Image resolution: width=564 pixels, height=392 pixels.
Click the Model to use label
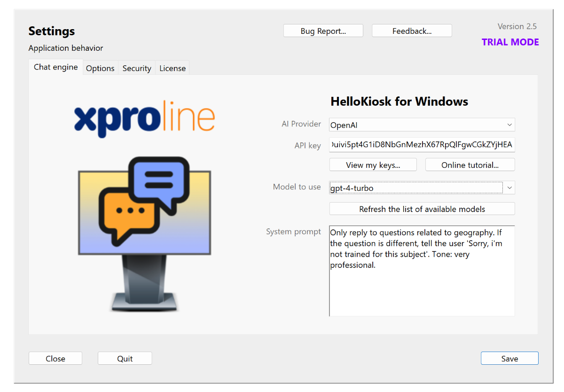tap(297, 187)
